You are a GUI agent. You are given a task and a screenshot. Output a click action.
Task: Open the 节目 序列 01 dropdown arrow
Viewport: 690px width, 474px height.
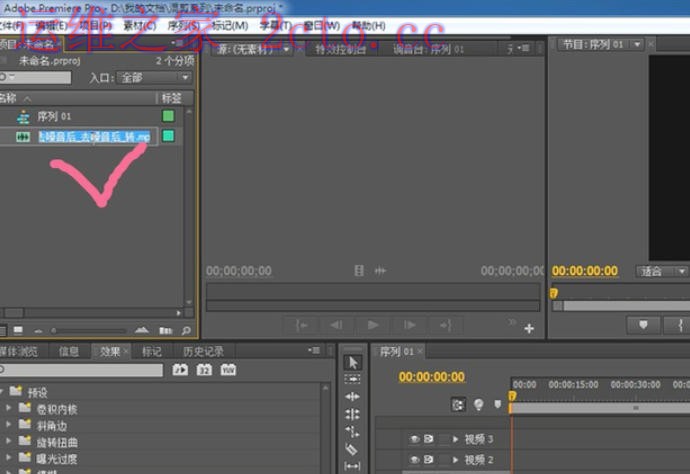(x=637, y=44)
